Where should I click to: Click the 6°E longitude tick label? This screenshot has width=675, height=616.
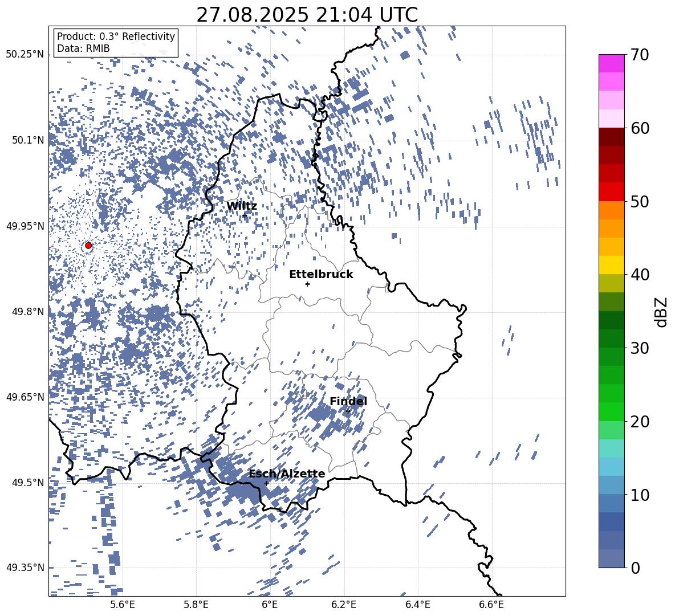point(270,605)
